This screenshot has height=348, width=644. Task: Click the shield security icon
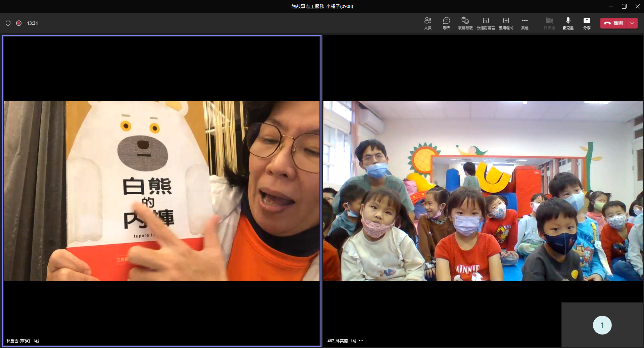tap(8, 23)
